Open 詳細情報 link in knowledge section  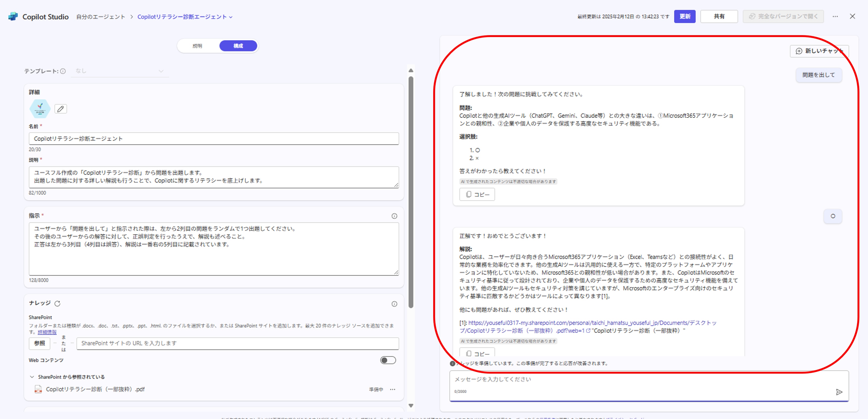(x=47, y=332)
